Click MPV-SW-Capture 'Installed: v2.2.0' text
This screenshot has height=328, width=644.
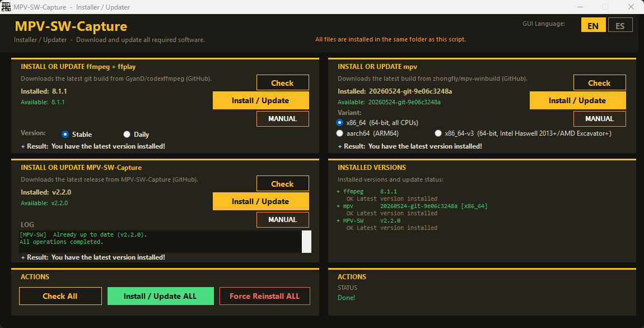click(46, 192)
